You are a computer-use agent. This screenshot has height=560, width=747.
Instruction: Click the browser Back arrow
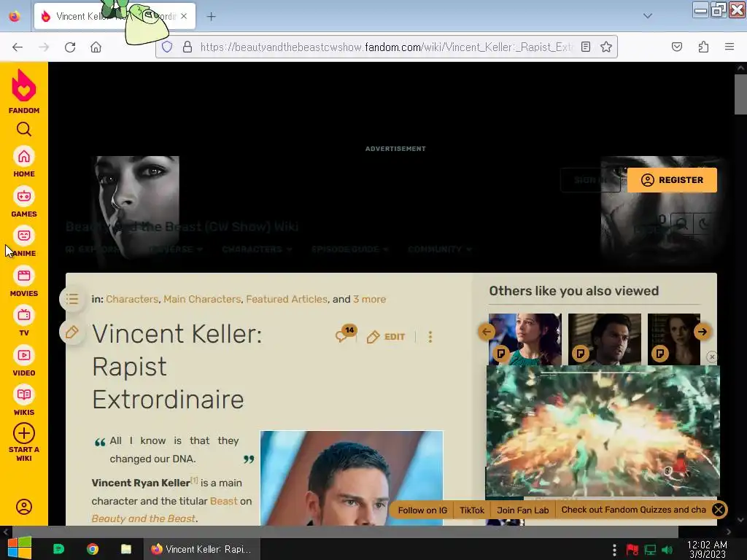[x=18, y=47]
